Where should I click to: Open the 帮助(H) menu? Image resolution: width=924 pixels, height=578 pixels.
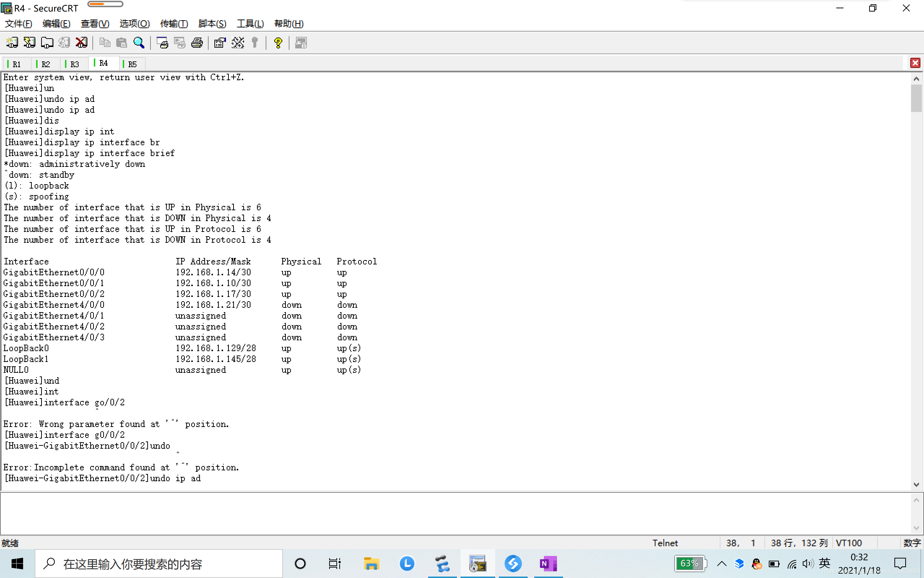pyautogui.click(x=289, y=24)
